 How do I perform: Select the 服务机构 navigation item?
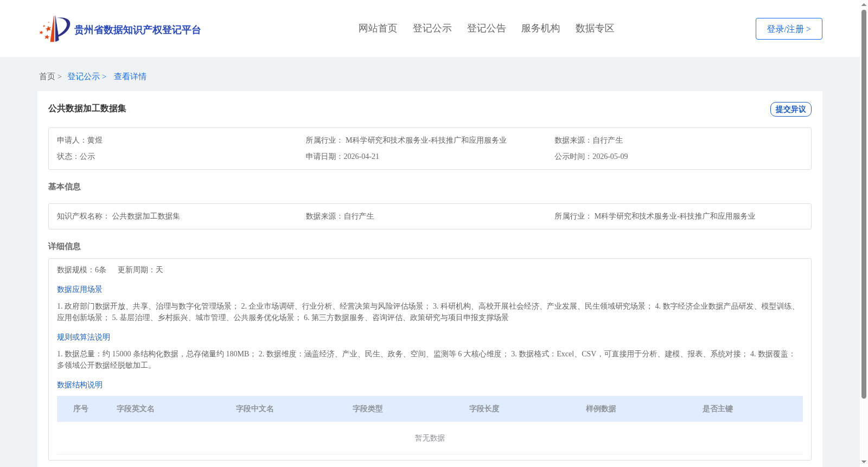point(540,28)
